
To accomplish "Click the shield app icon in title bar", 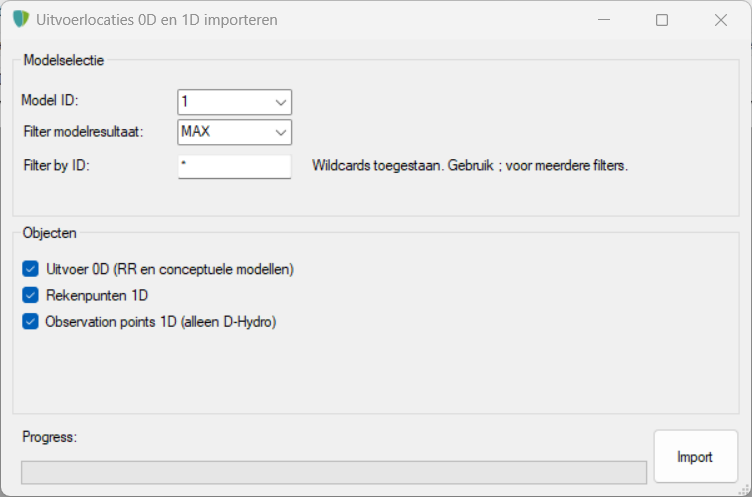I will click(x=21, y=19).
